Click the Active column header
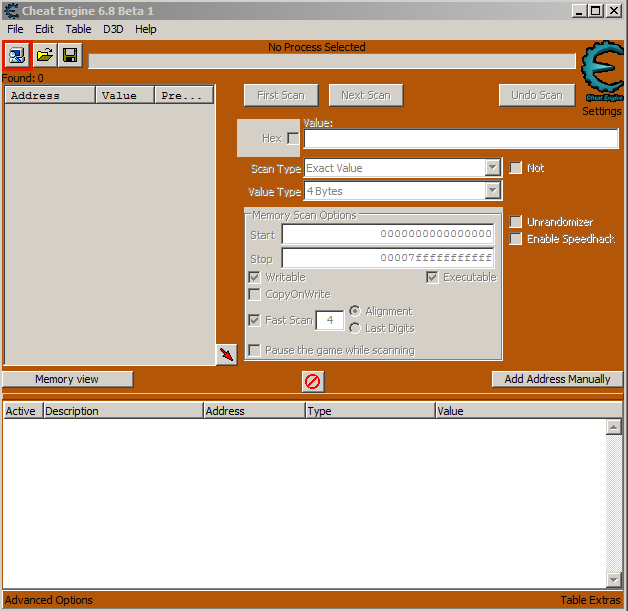 (x=22, y=411)
